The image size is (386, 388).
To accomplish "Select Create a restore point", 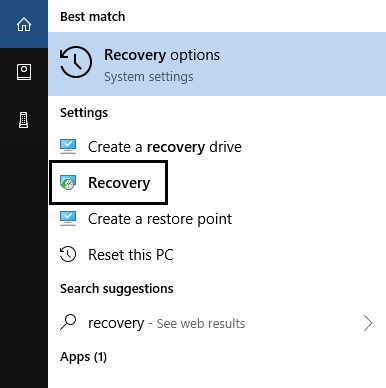I will click(217, 219).
